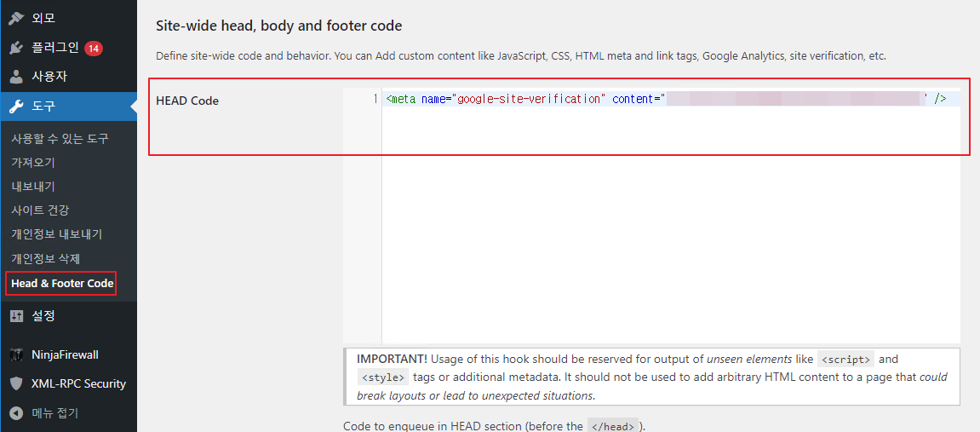Click the <style> code tag in the notice
This screenshot has width=980, height=432.
point(383,377)
